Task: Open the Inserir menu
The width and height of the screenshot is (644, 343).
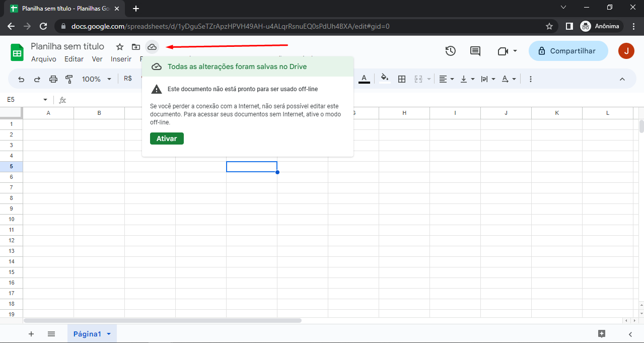Action: tap(121, 59)
